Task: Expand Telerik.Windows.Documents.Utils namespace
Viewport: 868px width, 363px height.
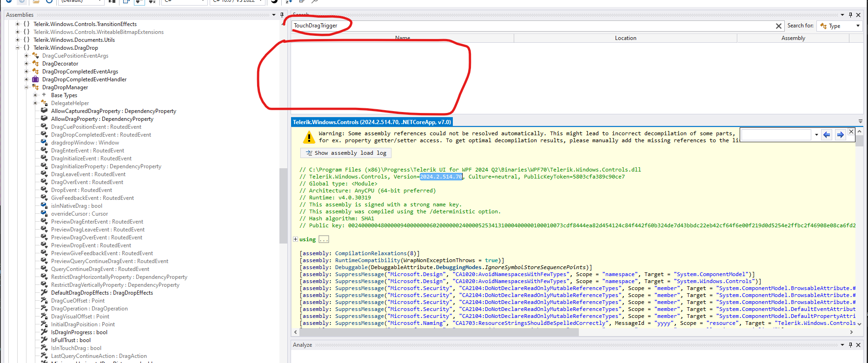Action: (x=18, y=40)
